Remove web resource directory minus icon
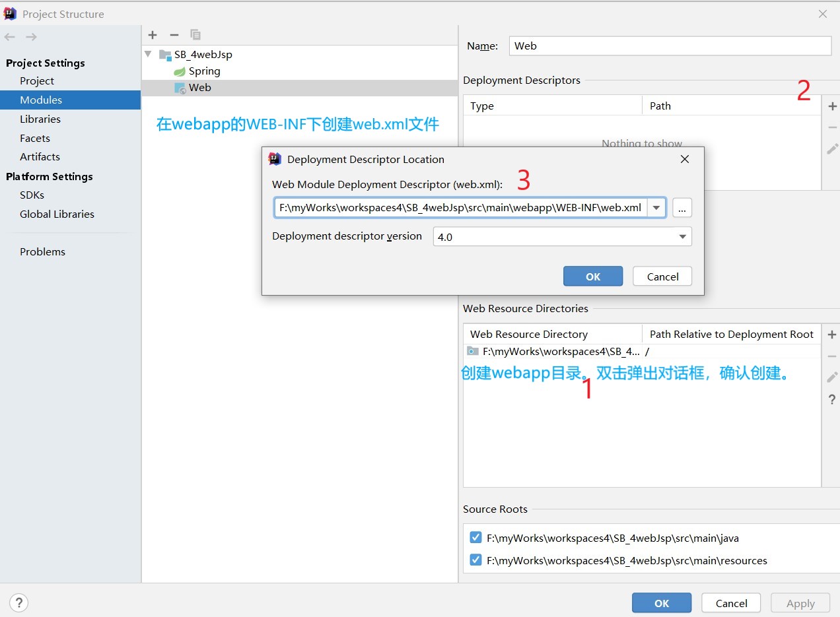 click(832, 356)
